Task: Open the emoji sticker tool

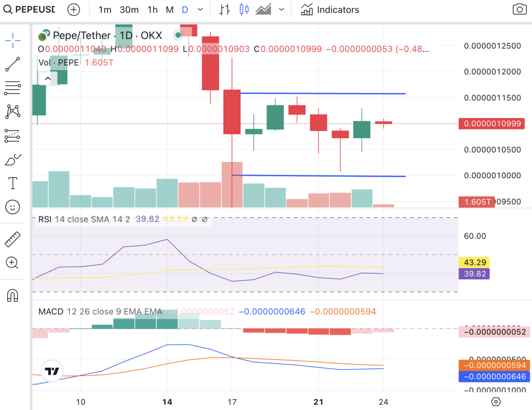Action: [12, 207]
